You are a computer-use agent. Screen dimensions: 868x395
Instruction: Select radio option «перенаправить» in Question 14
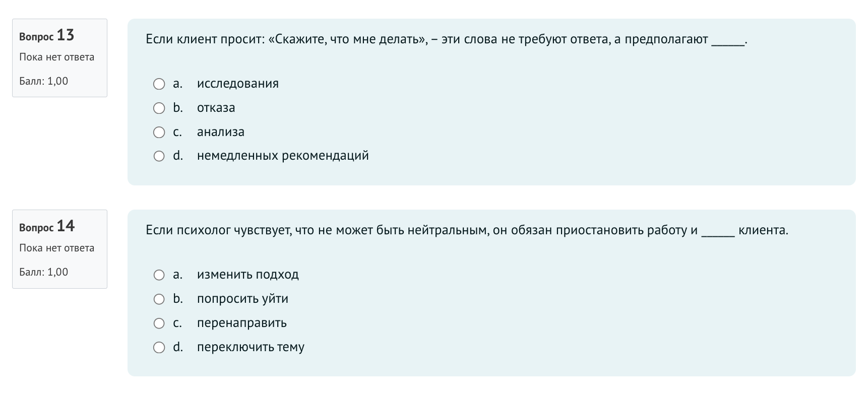click(159, 323)
